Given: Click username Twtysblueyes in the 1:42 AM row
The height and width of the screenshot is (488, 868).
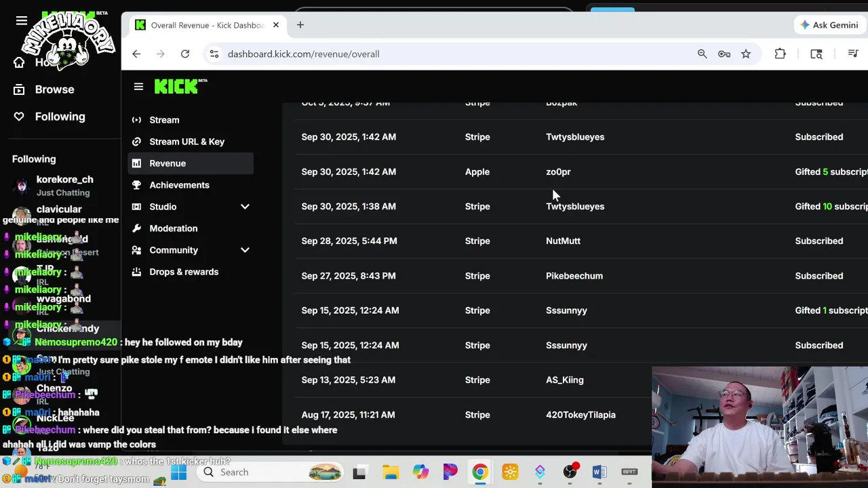Looking at the screenshot, I should tap(575, 137).
